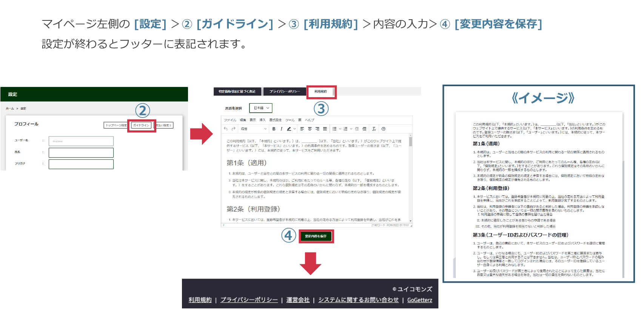Screen dimensions: 644x319
Task: Open the ツール menu in the editor
Action: pyautogui.click(x=290, y=120)
